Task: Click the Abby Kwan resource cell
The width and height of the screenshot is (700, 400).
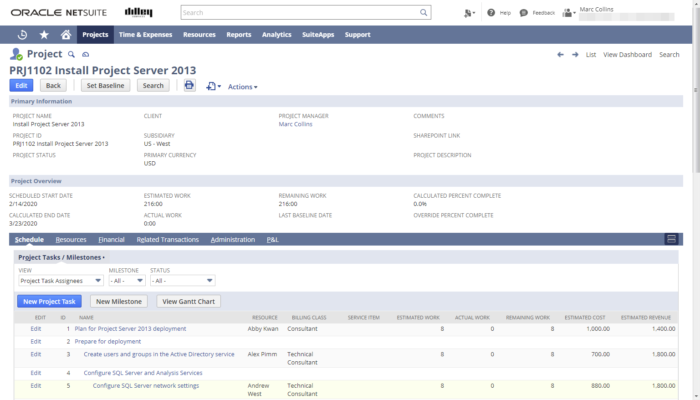Action: [x=263, y=329]
